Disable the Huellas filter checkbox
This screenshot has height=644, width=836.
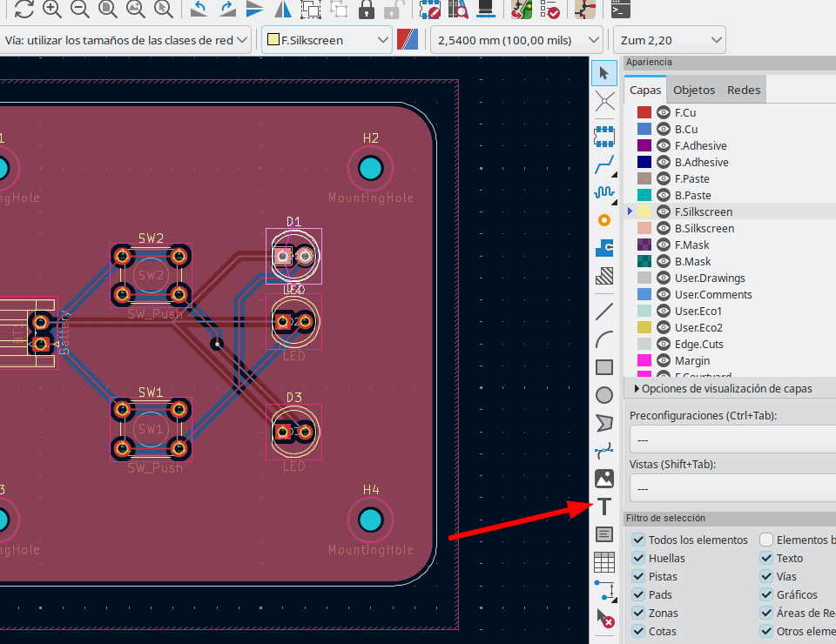(638, 558)
